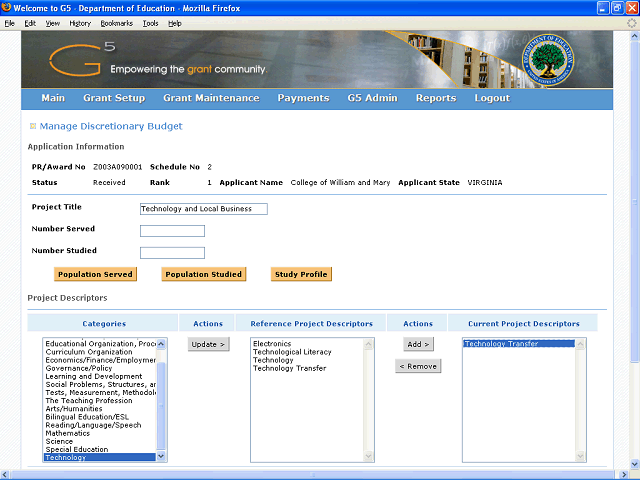640x480 pixels.
Task: Select Curriculum Organization category
Action: 100,352
